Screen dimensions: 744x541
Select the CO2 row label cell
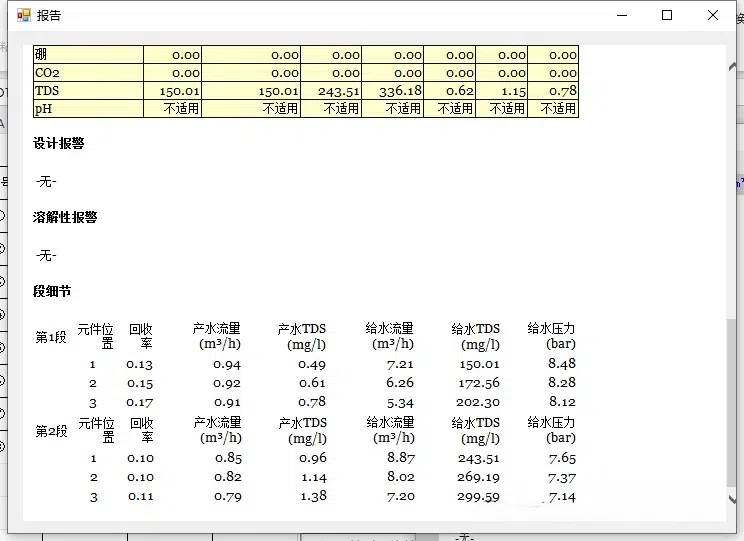(88, 73)
